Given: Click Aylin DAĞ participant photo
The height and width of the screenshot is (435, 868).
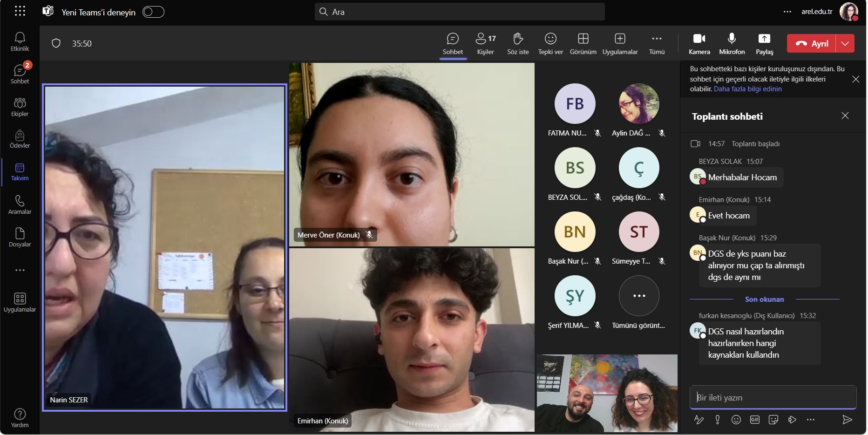Looking at the screenshot, I should [639, 103].
